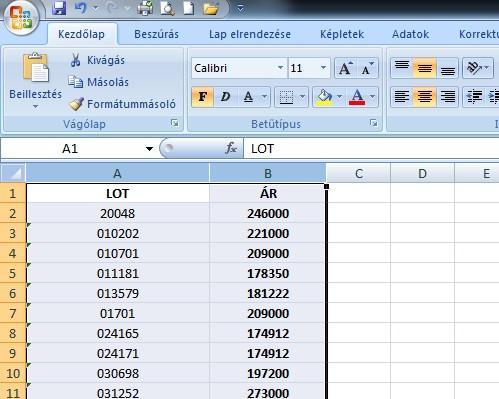The width and height of the screenshot is (499, 399).
Task: Click the fx insert function icon
Action: click(x=231, y=148)
